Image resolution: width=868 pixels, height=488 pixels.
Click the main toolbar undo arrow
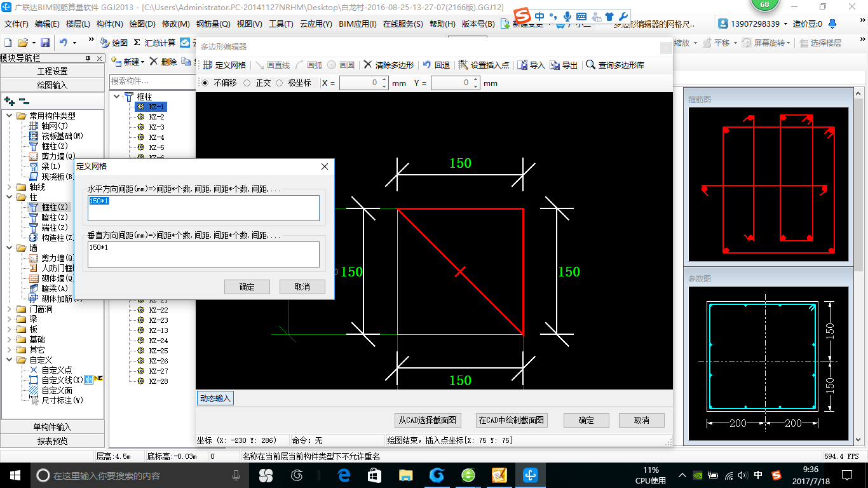coord(64,43)
